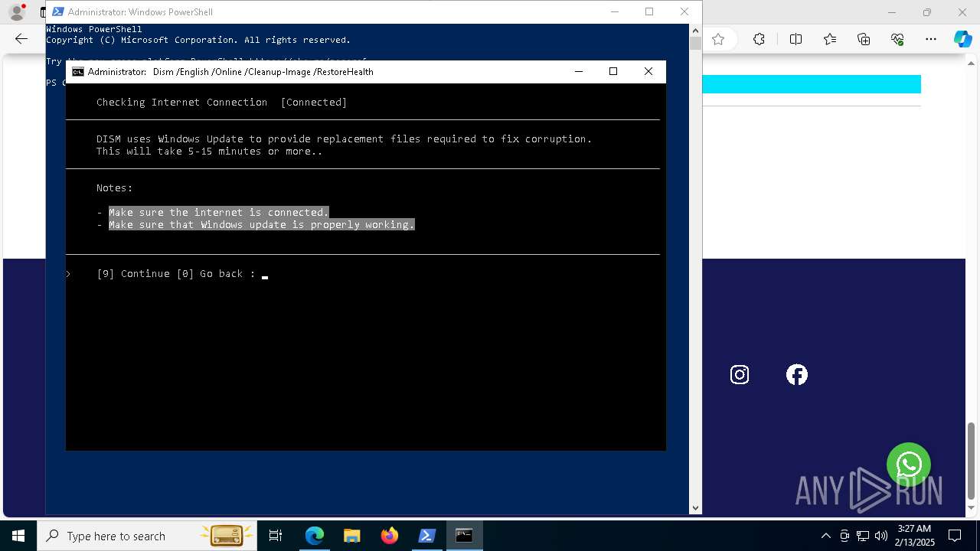Switch to Command Prompt taskbar button
Image resolution: width=980 pixels, height=551 pixels.
tap(464, 536)
